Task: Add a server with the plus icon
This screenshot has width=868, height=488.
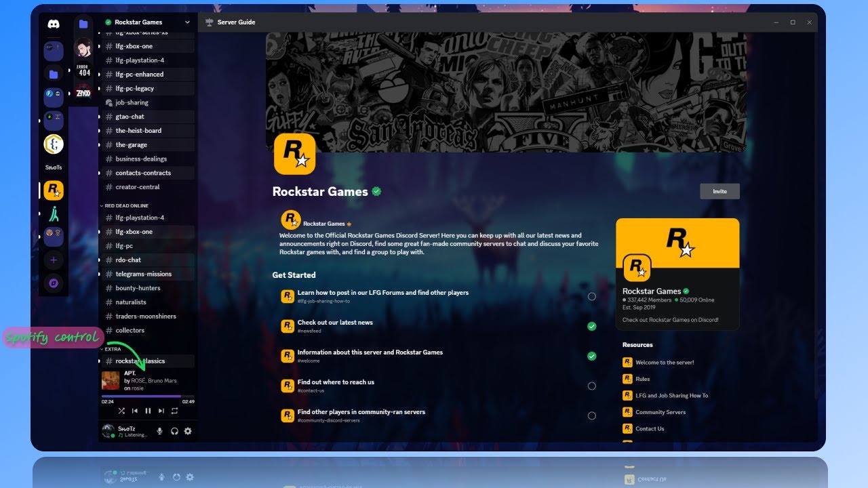Action: [x=54, y=260]
